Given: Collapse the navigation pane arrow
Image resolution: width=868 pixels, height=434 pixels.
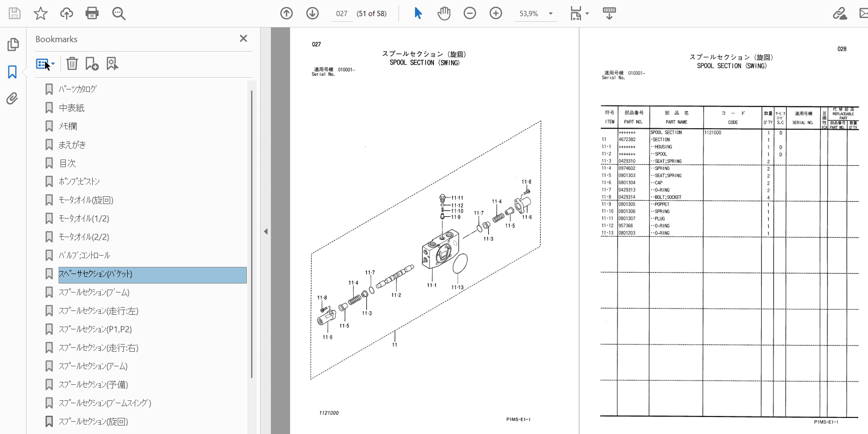Looking at the screenshot, I should [266, 231].
